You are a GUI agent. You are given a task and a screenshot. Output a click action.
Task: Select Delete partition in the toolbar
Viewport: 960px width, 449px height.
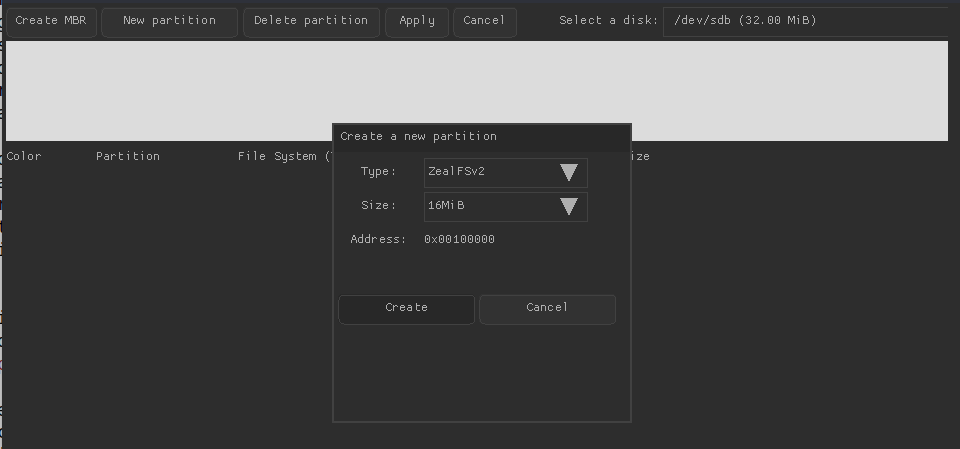[311, 21]
